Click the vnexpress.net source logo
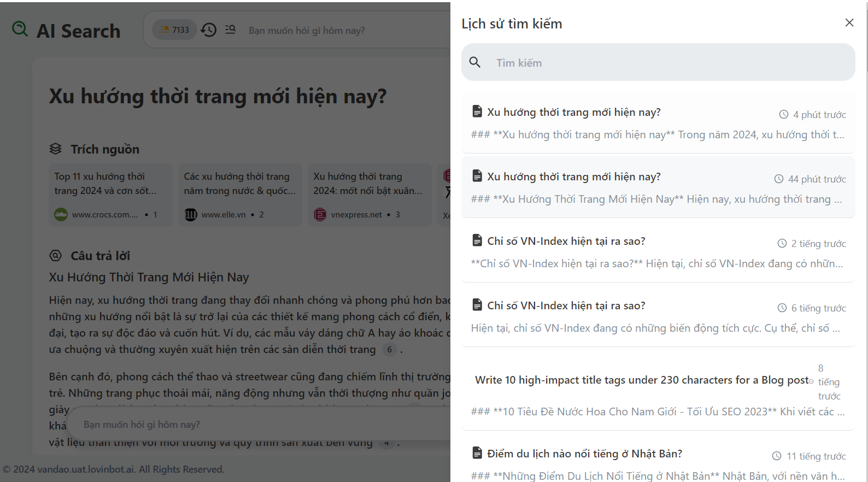 click(320, 215)
